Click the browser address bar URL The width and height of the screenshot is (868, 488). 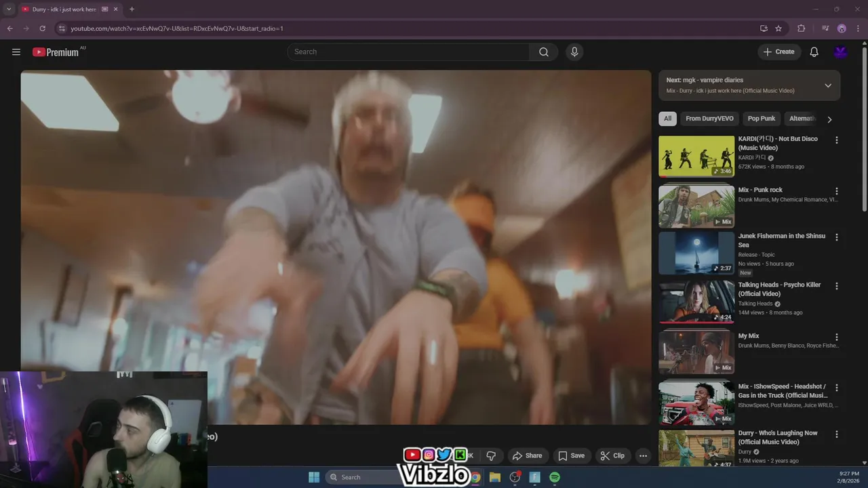point(177,28)
